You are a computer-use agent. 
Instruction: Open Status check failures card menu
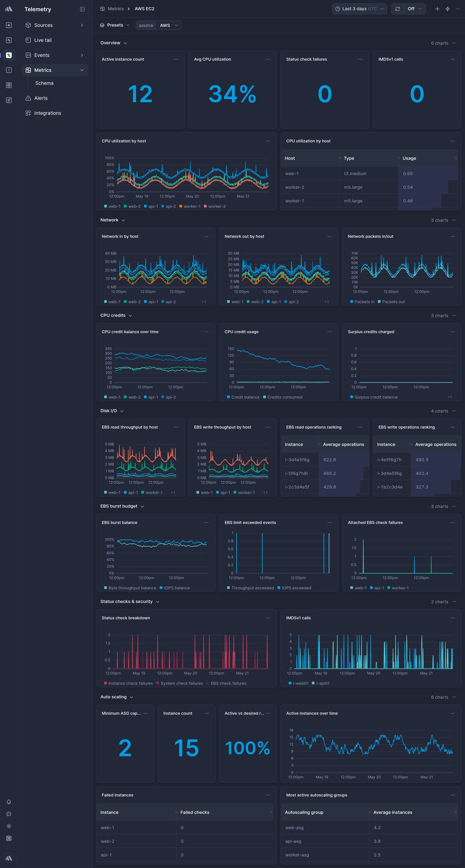click(361, 59)
